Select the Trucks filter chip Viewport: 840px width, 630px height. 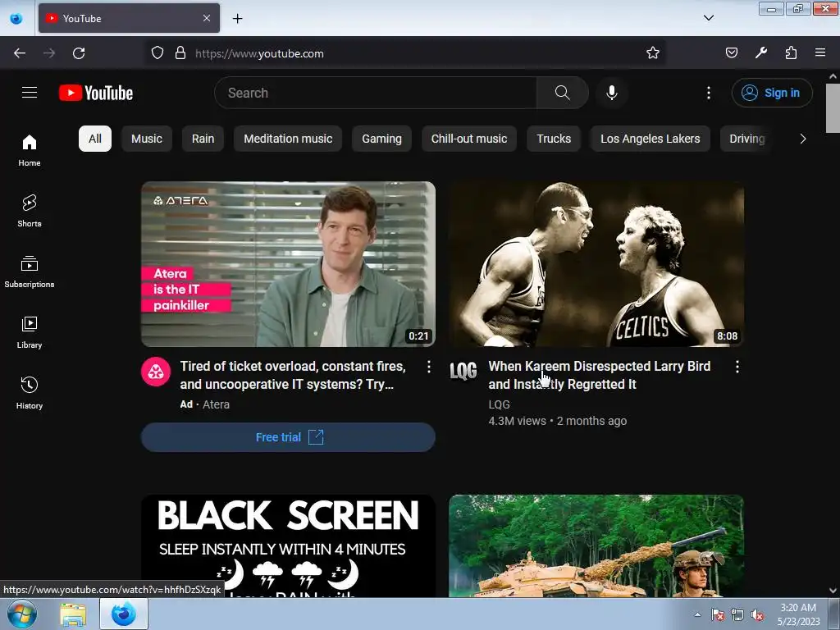pos(554,139)
